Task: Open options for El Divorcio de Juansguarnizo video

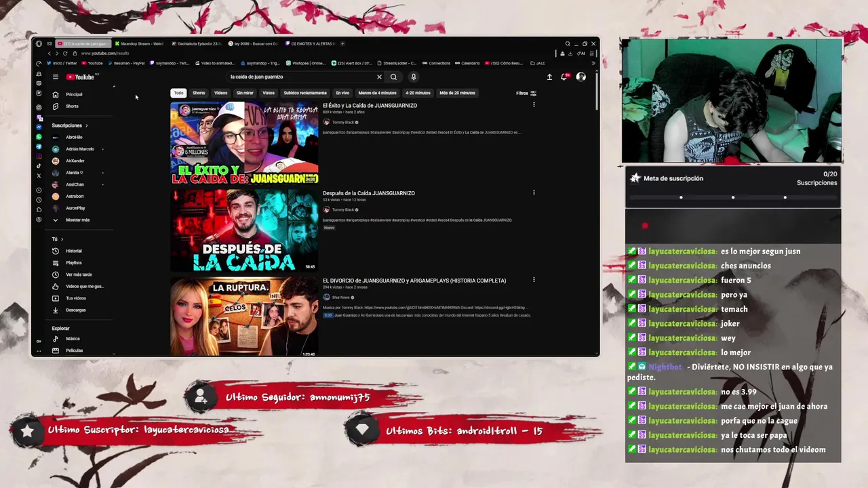Action: click(x=534, y=280)
